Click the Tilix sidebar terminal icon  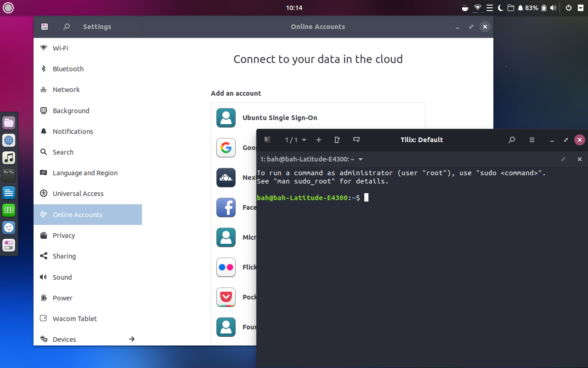pos(267,140)
